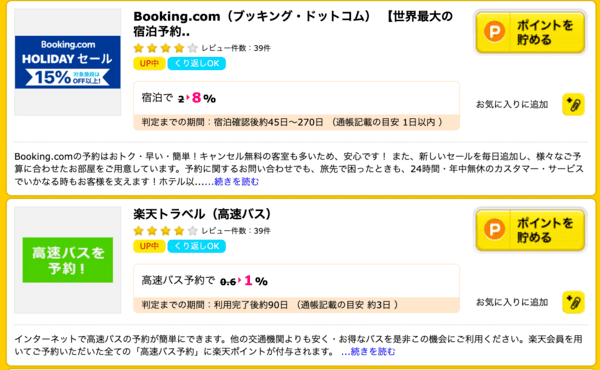Click the P coin icon for Booking.com

(x=494, y=31)
